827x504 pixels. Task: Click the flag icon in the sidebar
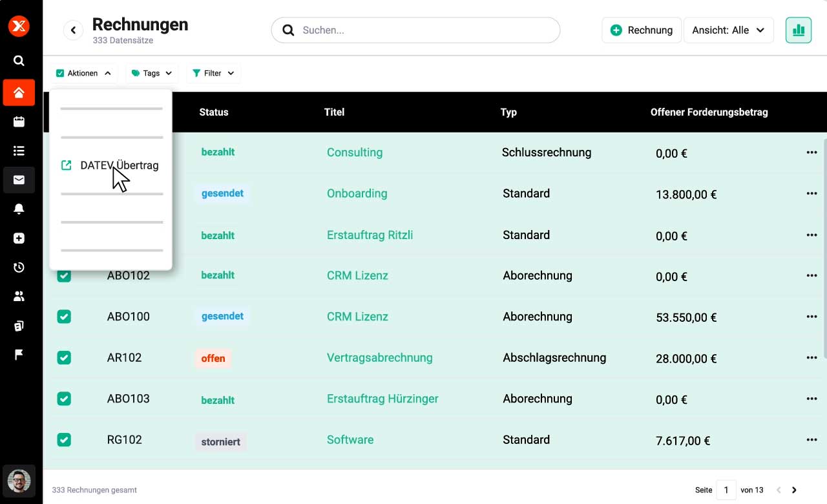point(19,354)
